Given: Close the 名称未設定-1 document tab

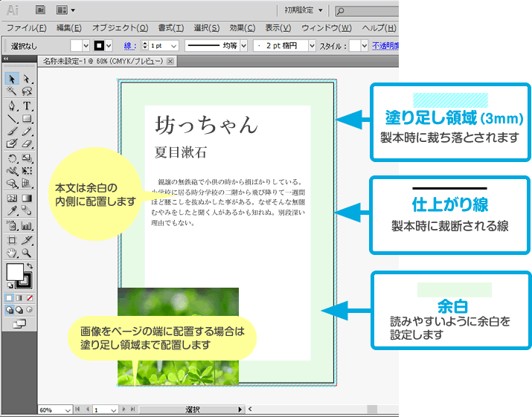Looking at the screenshot, I should 171,62.
